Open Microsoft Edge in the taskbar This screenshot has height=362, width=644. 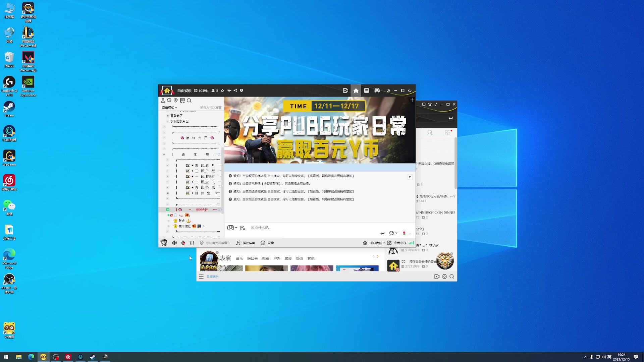coord(31,357)
